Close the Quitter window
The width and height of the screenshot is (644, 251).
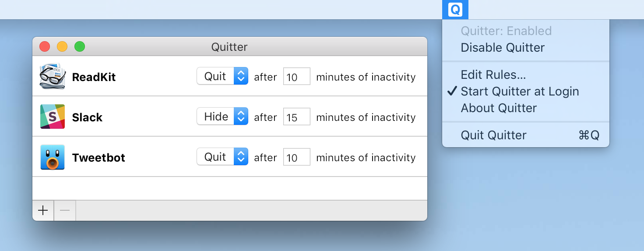coord(45,46)
